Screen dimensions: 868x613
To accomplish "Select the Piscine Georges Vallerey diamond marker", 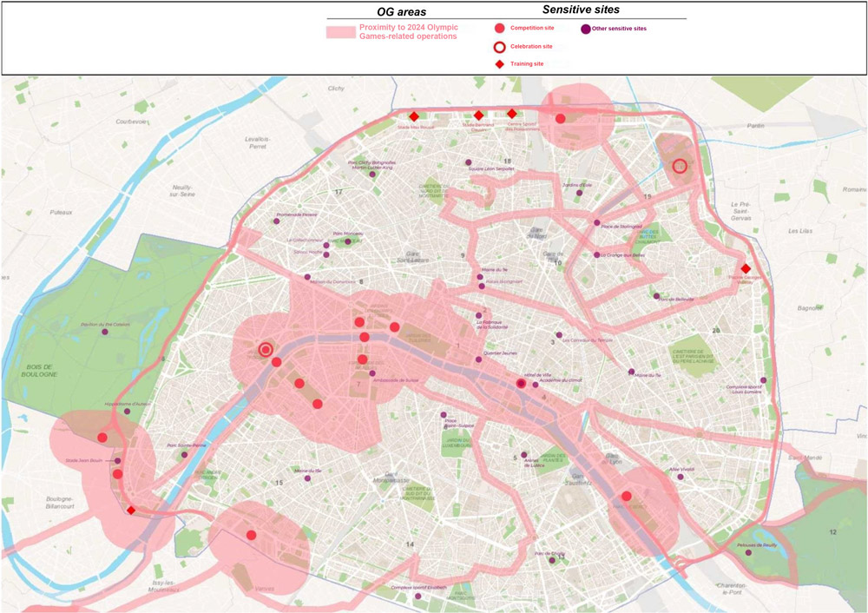I will coord(746,268).
